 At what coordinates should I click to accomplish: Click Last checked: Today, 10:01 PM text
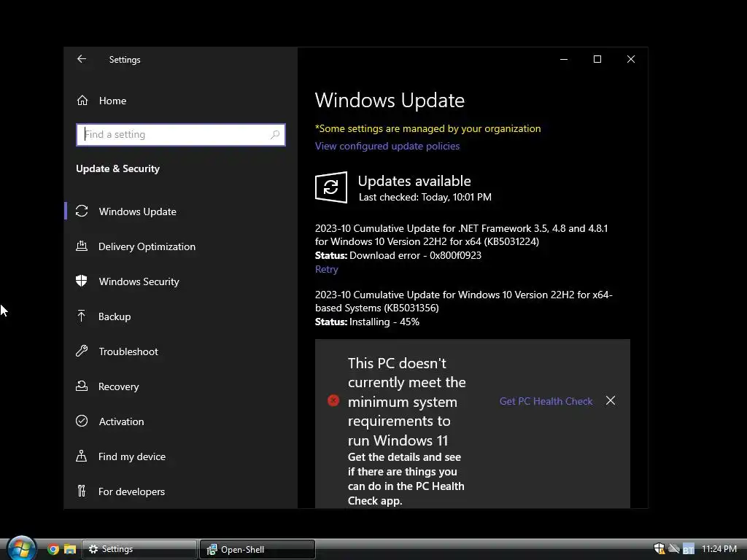click(425, 197)
